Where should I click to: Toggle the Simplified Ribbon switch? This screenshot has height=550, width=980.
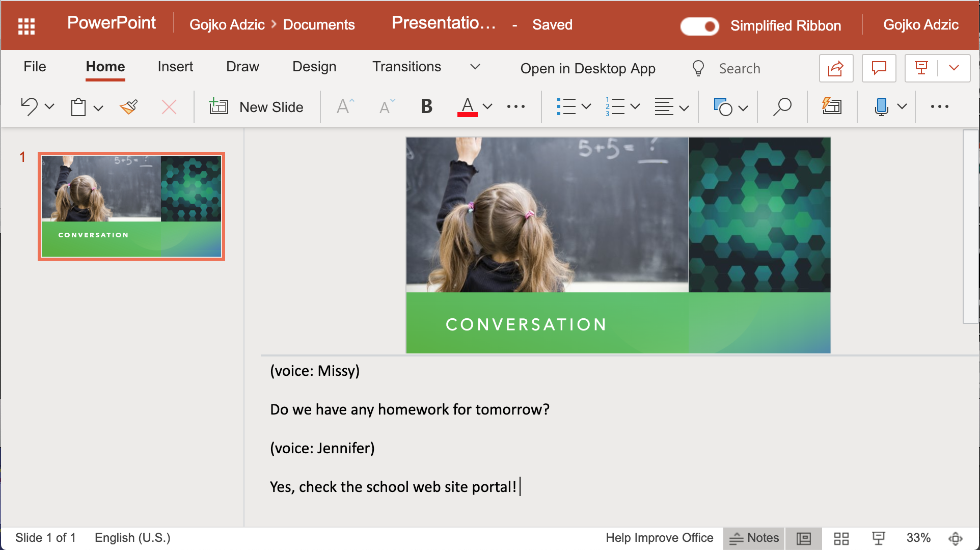coord(700,26)
